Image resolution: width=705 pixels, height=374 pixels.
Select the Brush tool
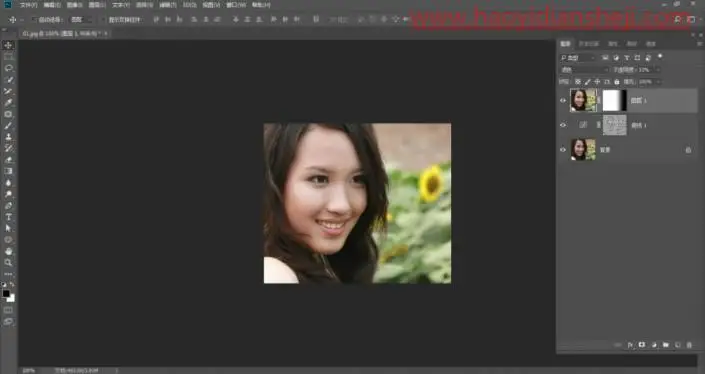tap(8, 125)
